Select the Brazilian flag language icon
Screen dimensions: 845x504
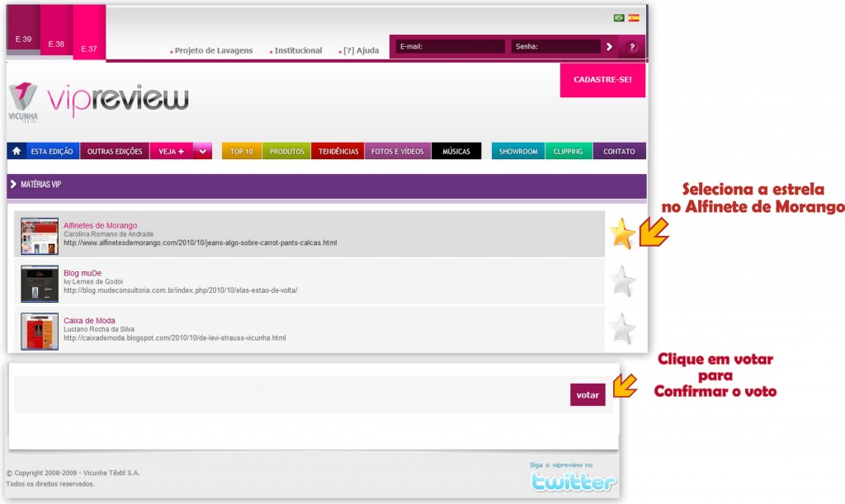pos(619,18)
